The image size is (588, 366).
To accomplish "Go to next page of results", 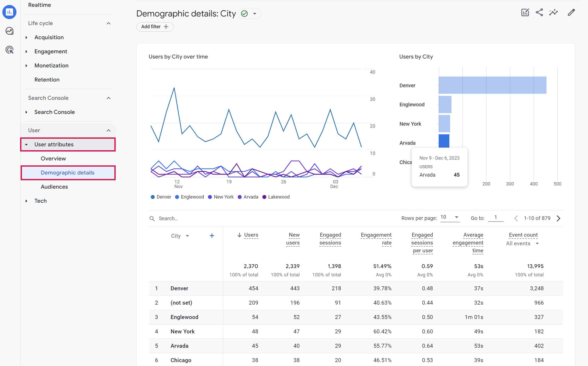I will [558, 218].
